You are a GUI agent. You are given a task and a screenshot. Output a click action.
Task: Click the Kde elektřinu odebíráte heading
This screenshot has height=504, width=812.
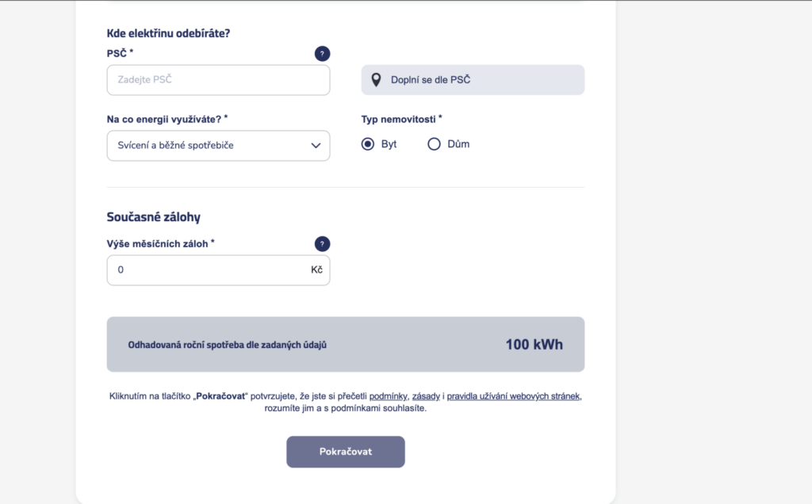(173, 33)
